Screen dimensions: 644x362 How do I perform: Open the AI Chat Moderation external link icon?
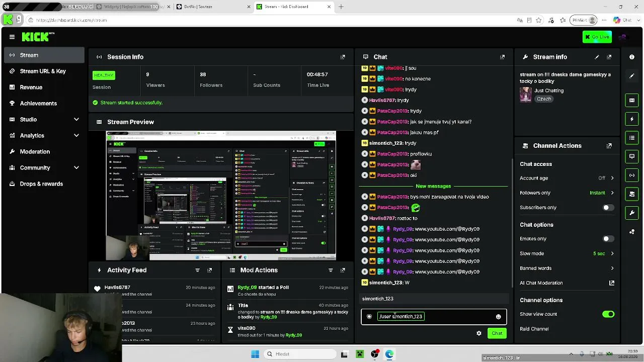pos(612,283)
